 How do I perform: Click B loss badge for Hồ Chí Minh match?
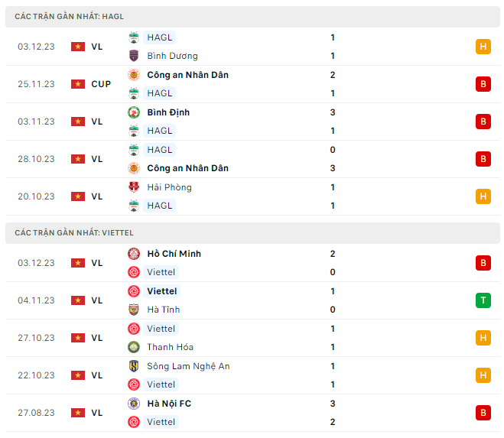coord(483,263)
